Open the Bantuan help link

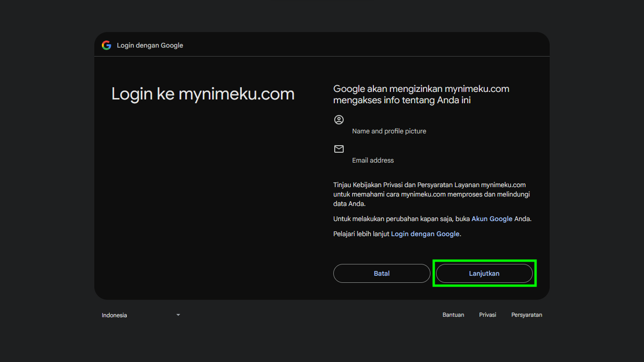click(x=453, y=315)
